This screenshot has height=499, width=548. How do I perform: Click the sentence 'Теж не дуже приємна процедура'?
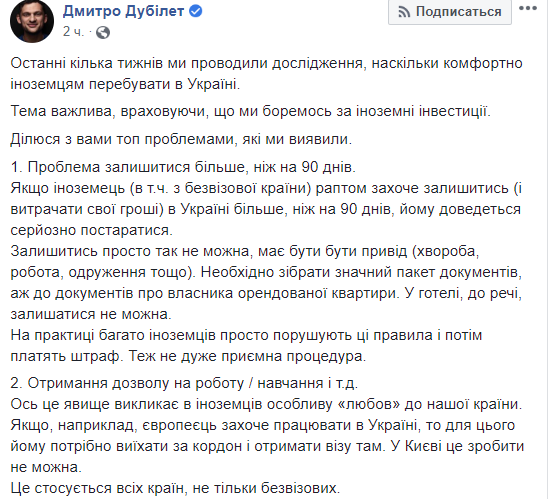coord(247,356)
